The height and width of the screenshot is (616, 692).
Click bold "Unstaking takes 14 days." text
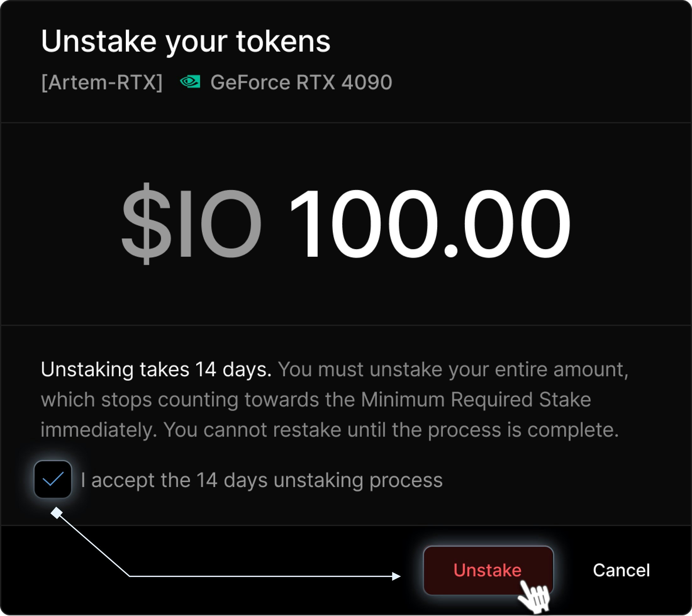tap(156, 369)
